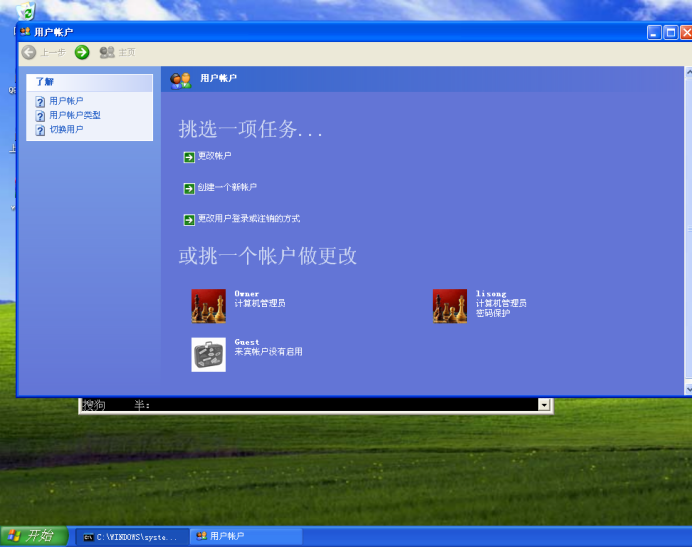Viewport: 693px width, 547px height.
Task: Click the dropdown arrow in the command window
Action: coord(544,404)
